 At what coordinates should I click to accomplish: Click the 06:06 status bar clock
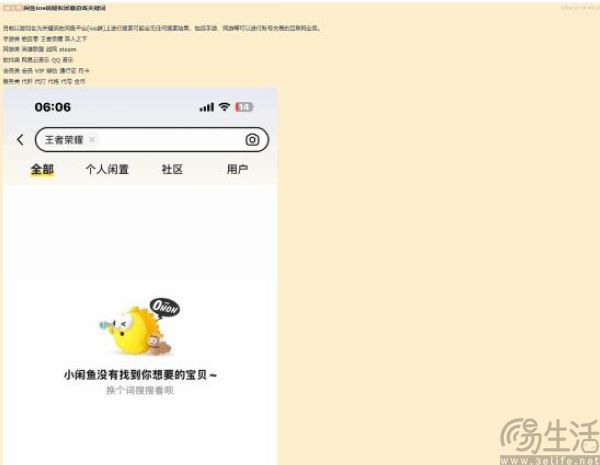click(x=53, y=107)
